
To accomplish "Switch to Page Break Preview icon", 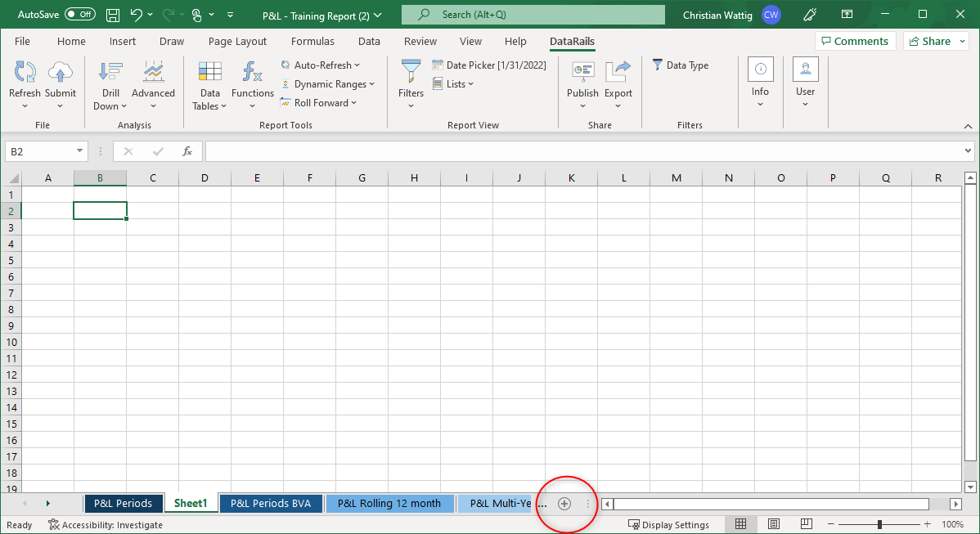I will pos(807,524).
